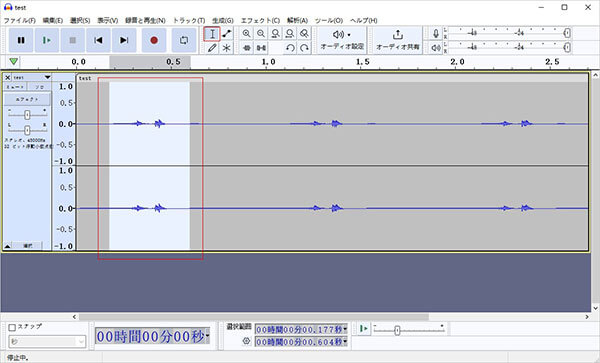Fit selection to window width
This screenshot has height=363, width=600.
[275, 34]
